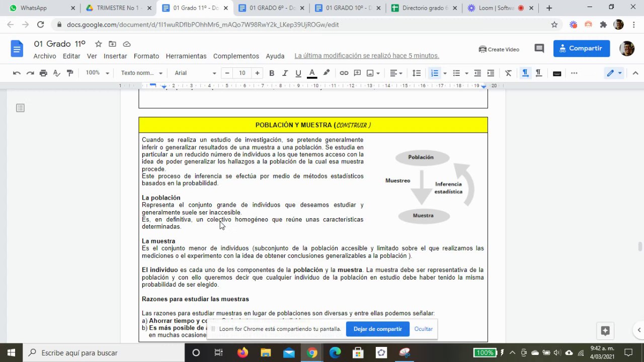Set right-to-left paragraph direction

click(538, 73)
